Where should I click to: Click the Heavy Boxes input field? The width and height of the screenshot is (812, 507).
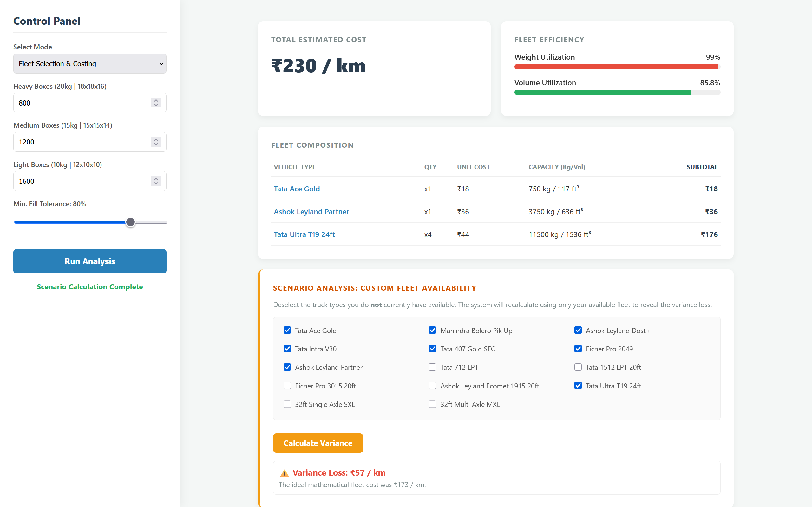(x=89, y=103)
